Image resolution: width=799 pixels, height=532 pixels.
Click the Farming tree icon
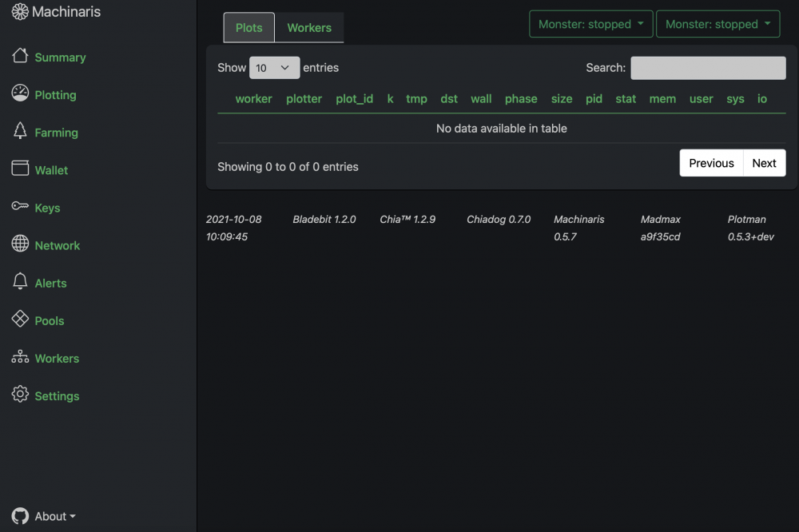tap(20, 131)
